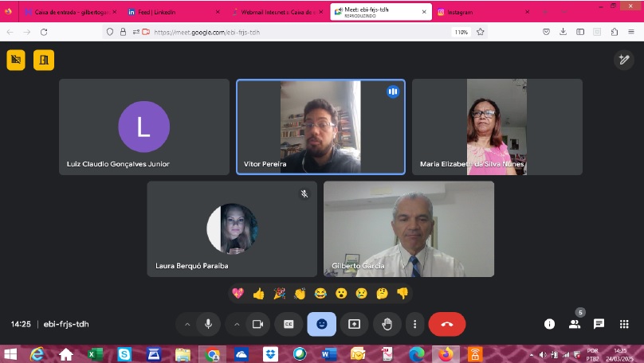The height and width of the screenshot is (363, 644).
Task: Open the chat messages panel
Action: (599, 324)
